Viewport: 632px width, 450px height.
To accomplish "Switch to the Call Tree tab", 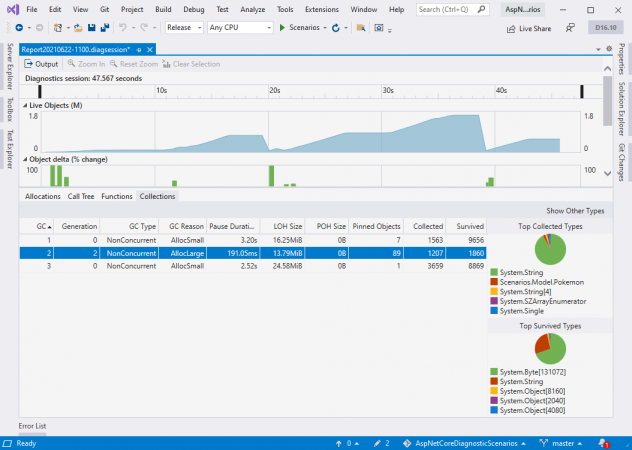I will (81, 196).
